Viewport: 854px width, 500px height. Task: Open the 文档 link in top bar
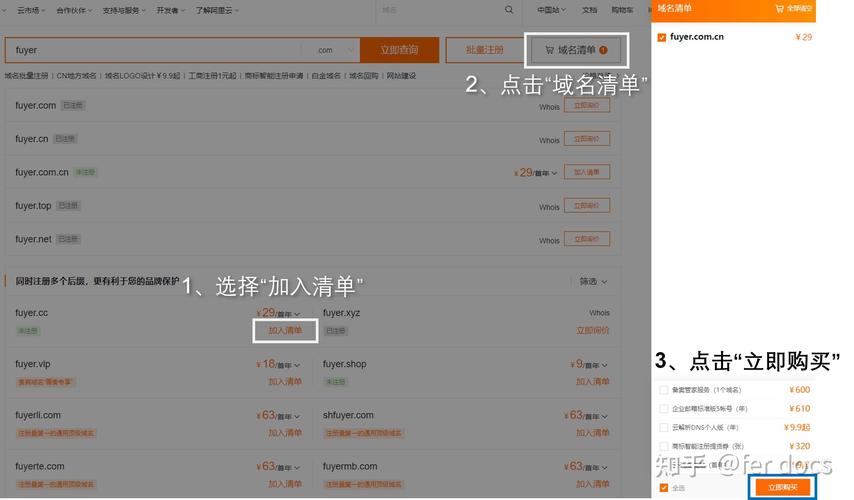[589, 10]
